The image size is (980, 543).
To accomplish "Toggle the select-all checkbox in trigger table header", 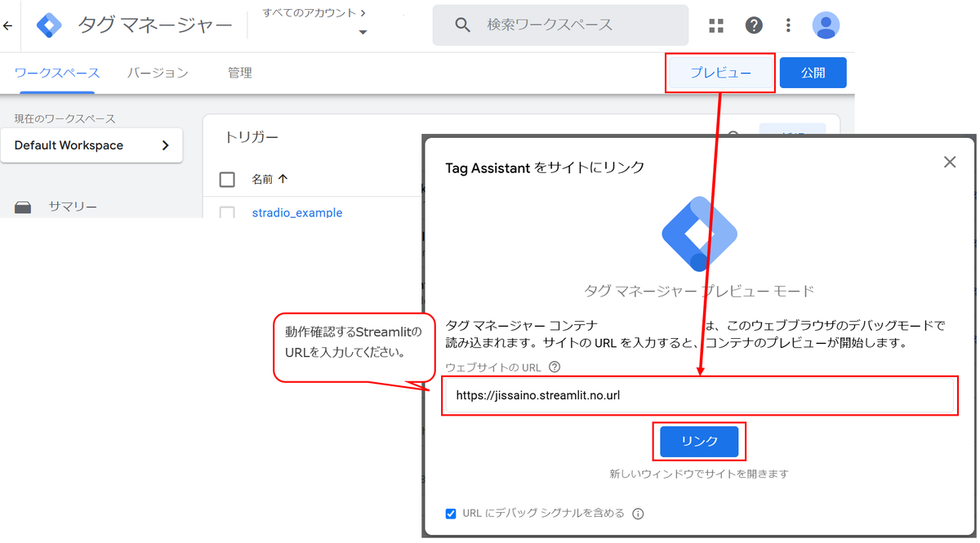I will click(x=227, y=180).
